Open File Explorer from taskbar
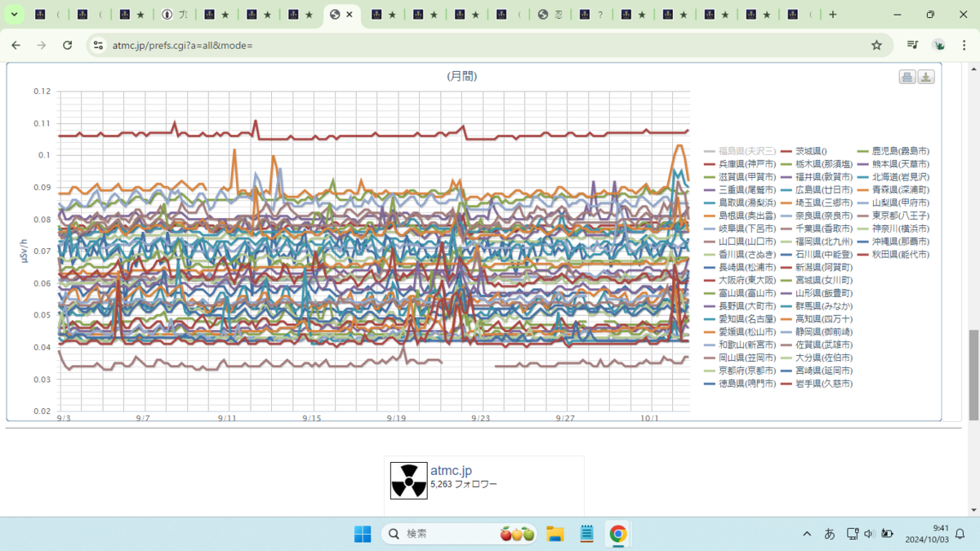Image resolution: width=980 pixels, height=551 pixels. pyautogui.click(x=555, y=534)
